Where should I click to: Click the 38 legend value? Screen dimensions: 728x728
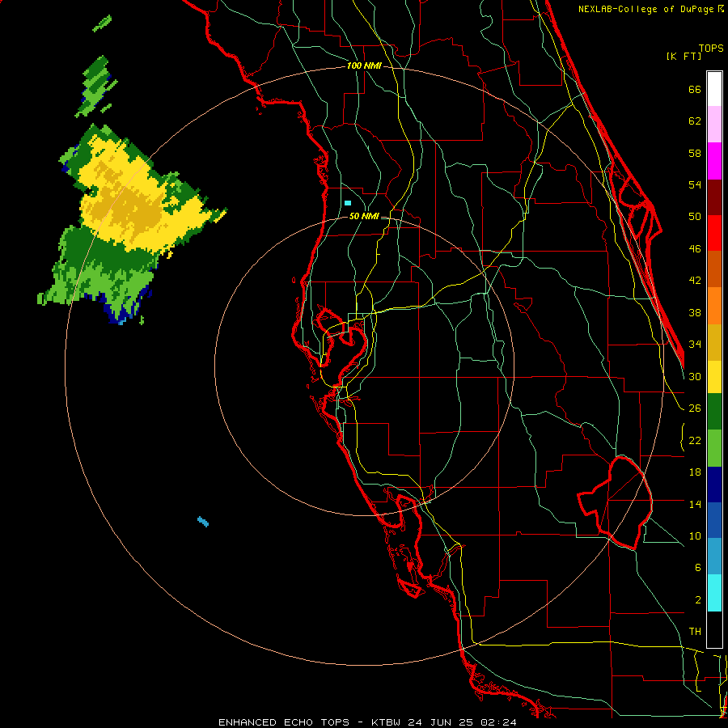click(695, 312)
